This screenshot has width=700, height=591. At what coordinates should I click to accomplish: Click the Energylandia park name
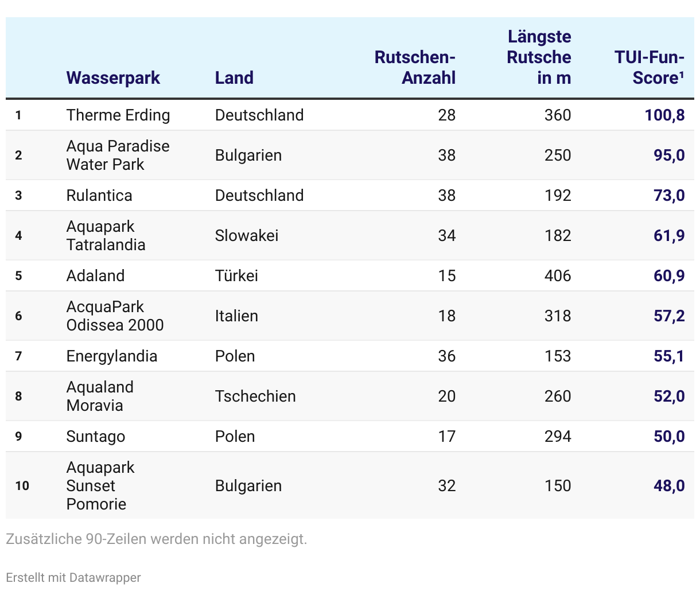pos(112,356)
